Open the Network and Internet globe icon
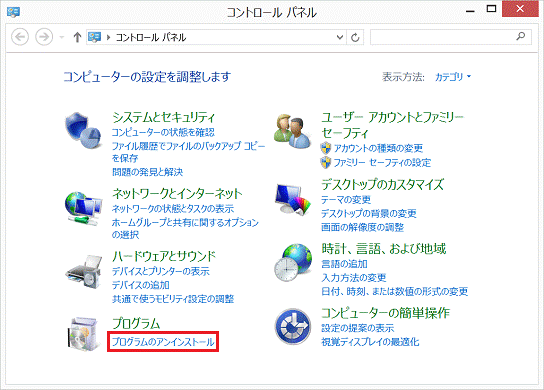This screenshot has width=544, height=390. point(83,209)
